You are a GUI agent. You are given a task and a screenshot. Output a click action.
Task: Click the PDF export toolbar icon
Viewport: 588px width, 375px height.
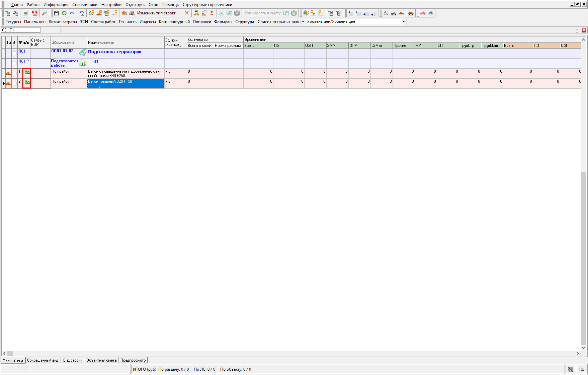point(34,13)
